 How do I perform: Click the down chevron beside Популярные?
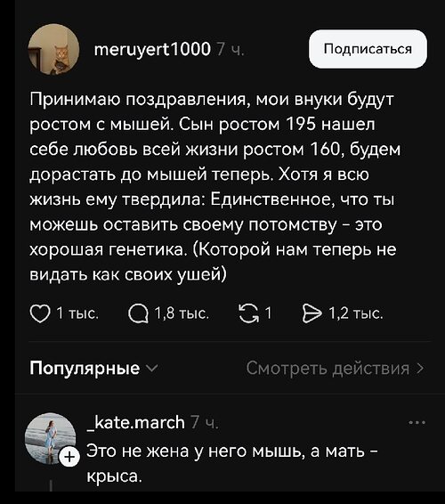[152, 368]
